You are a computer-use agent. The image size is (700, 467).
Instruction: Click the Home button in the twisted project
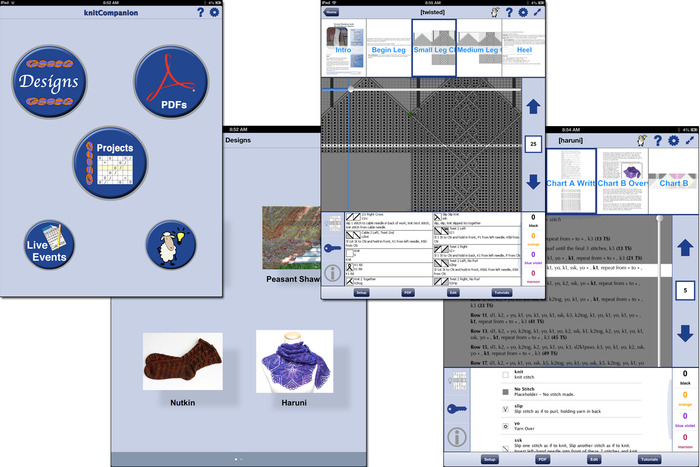(x=331, y=12)
